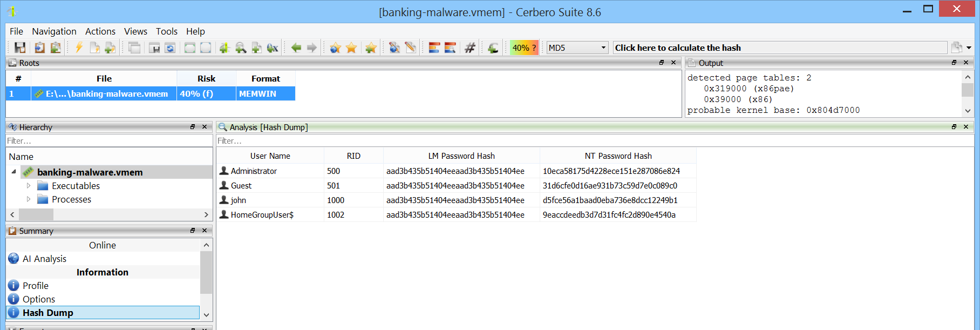Click the star with globe bookmark icon
Screen dimensions: 980x330
pyautogui.click(x=335, y=48)
